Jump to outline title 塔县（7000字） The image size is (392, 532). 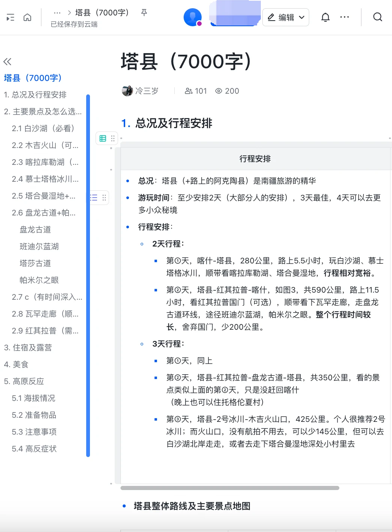[33, 78]
